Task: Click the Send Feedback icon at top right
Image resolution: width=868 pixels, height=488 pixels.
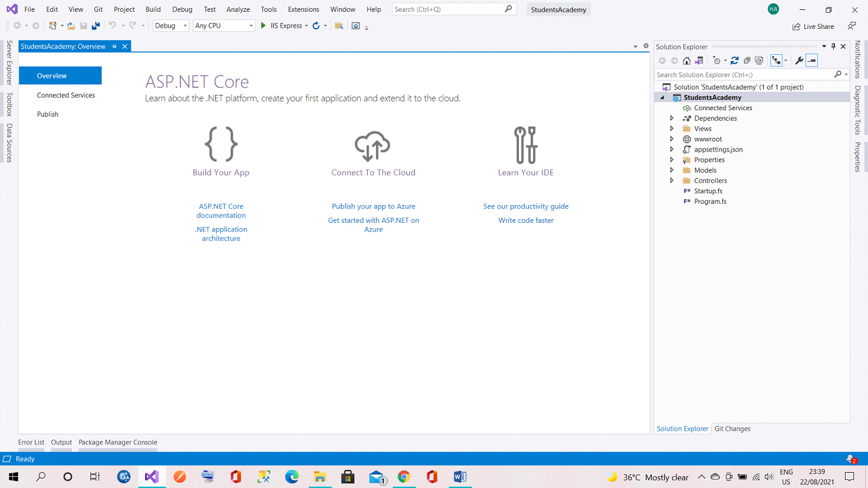Action: coord(851,26)
